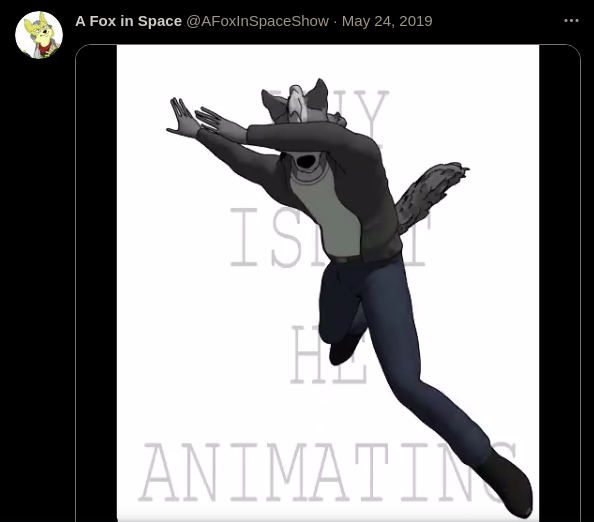
Task: Open the tweet's three-dot more menu
Action: [571, 20]
